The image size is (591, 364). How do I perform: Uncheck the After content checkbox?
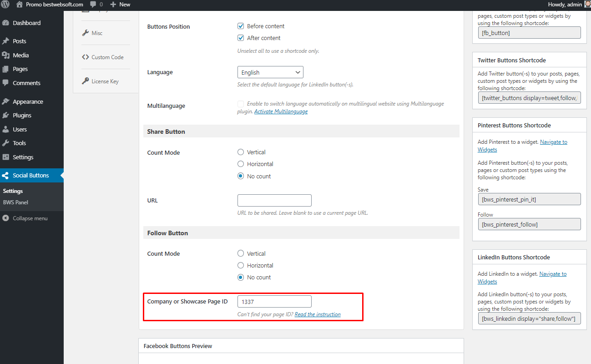(x=241, y=38)
